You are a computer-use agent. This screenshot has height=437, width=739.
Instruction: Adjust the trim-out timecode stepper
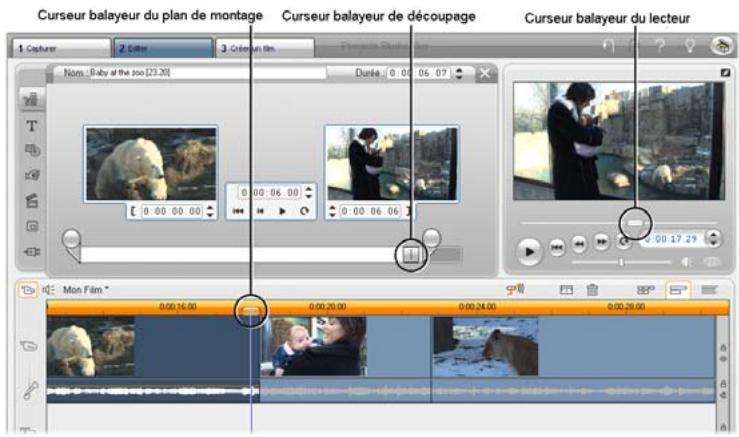pyautogui.click(x=332, y=211)
